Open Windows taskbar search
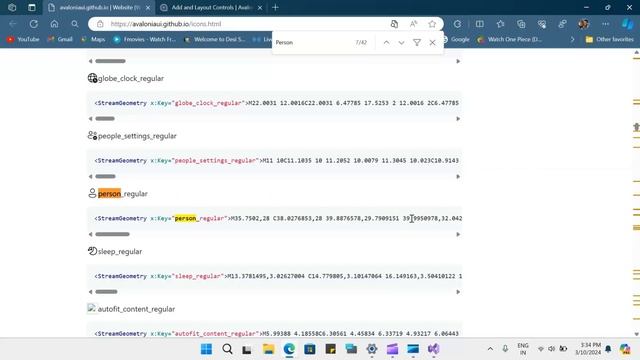Viewport: 640px width, 360px height. click(x=227, y=349)
